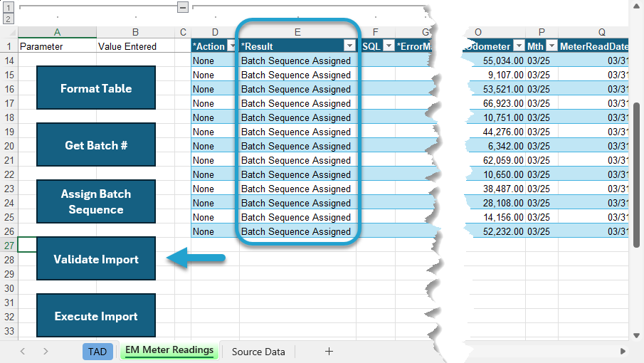The width and height of the screenshot is (644, 363).
Task: Click the None cell in row 23
Action: [x=215, y=189]
